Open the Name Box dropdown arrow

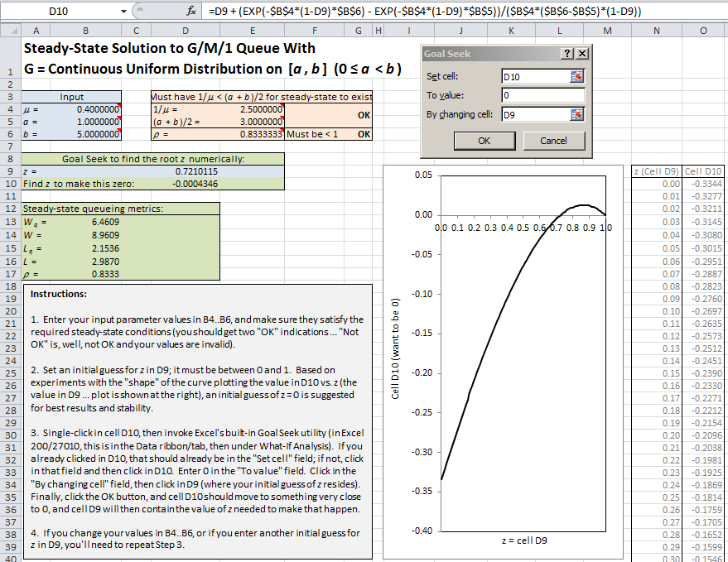pyautogui.click(x=123, y=12)
